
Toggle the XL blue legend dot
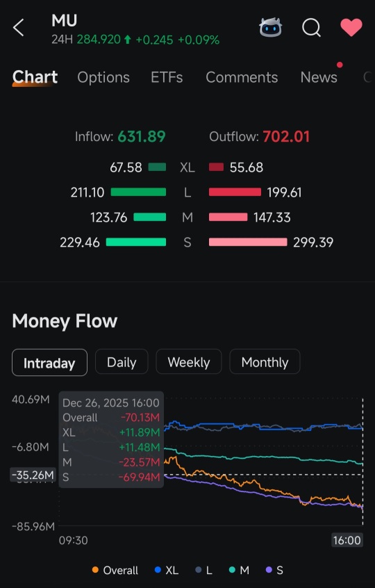(x=158, y=570)
